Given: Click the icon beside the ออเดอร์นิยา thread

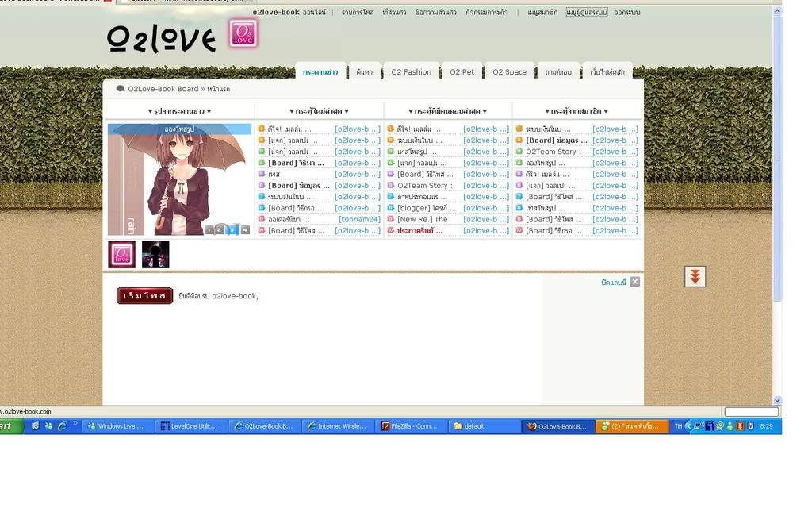Looking at the screenshot, I should 262,219.
